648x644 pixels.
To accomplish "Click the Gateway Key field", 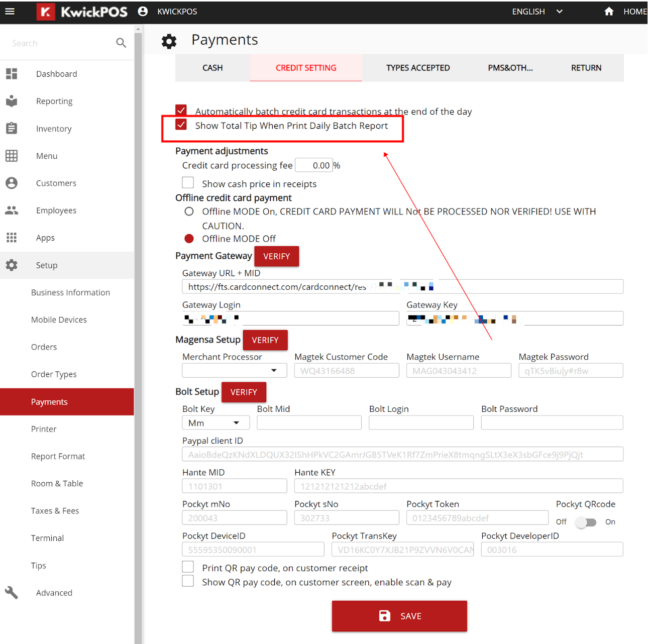I will [515, 318].
